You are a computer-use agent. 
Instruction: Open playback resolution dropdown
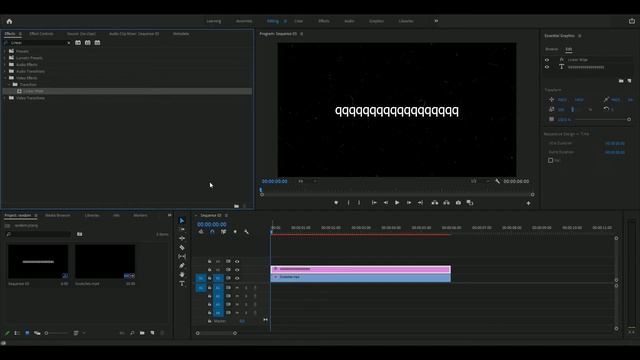coord(480,181)
